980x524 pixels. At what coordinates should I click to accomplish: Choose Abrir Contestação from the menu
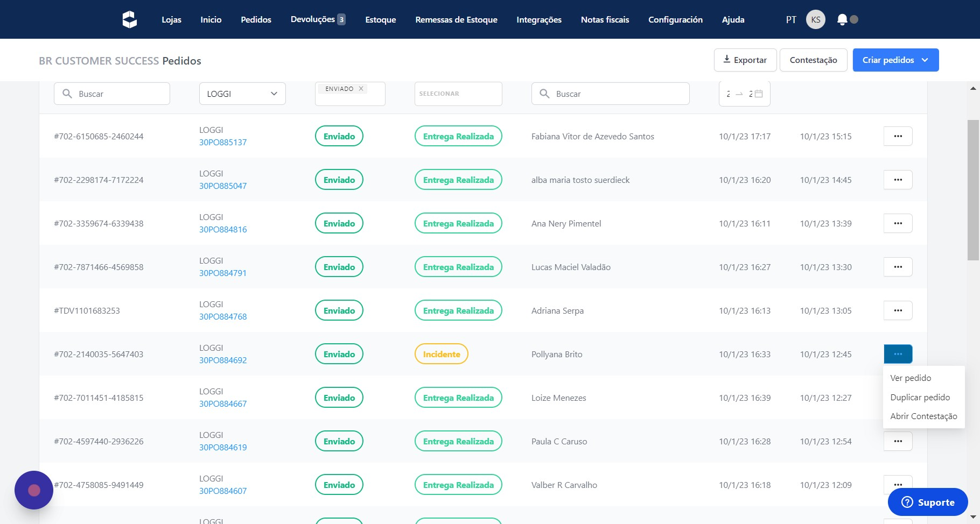pos(923,416)
